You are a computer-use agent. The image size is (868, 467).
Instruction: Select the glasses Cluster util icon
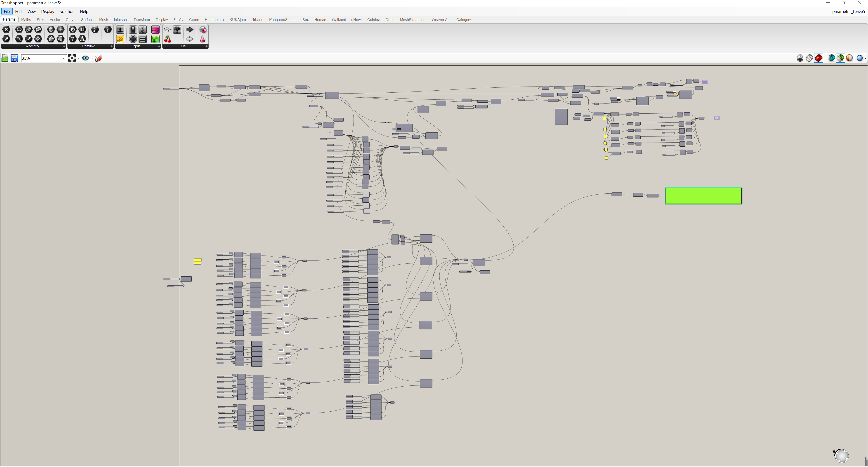tap(167, 30)
